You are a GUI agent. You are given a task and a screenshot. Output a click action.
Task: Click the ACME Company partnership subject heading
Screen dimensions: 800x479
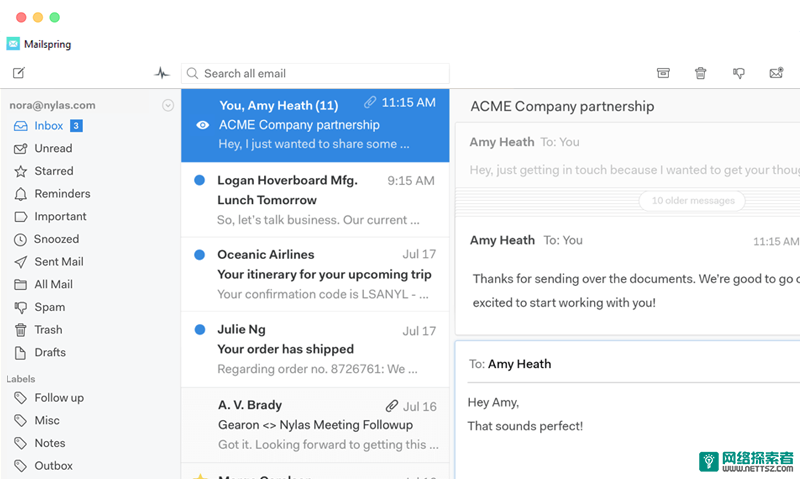click(x=562, y=106)
